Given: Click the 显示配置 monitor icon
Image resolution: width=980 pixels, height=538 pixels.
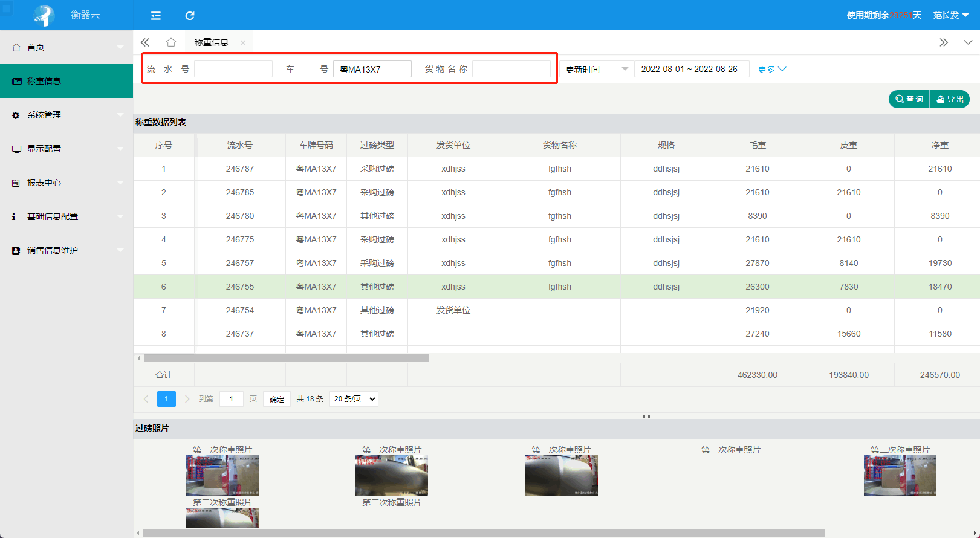Looking at the screenshot, I should [x=16, y=149].
